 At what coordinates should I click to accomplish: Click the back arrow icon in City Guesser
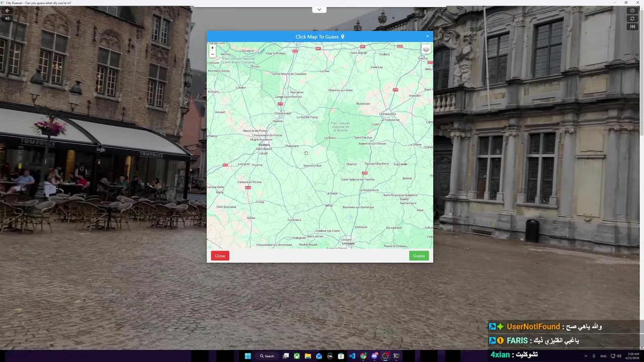(7, 11)
